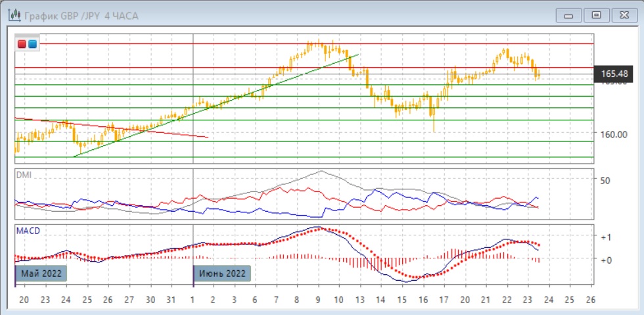
Task: Click the candlestick chart icon in title bar
Action: point(12,15)
